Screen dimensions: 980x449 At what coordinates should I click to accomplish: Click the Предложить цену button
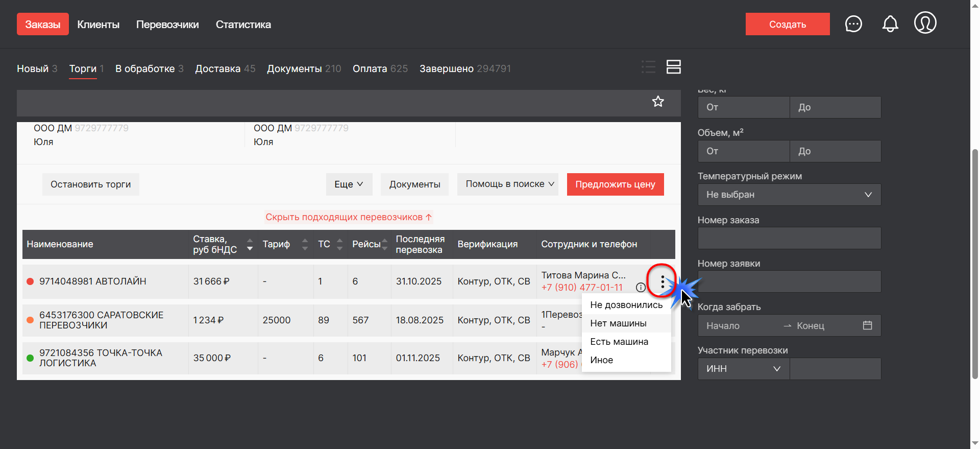(x=615, y=184)
